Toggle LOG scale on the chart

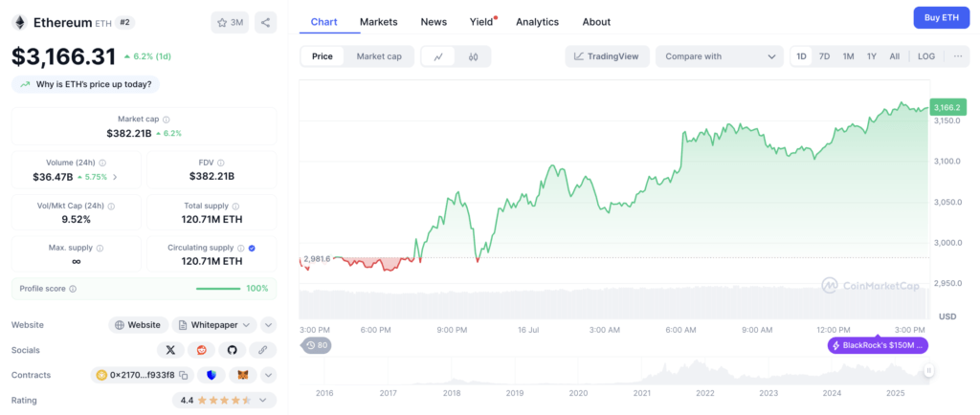(926, 56)
